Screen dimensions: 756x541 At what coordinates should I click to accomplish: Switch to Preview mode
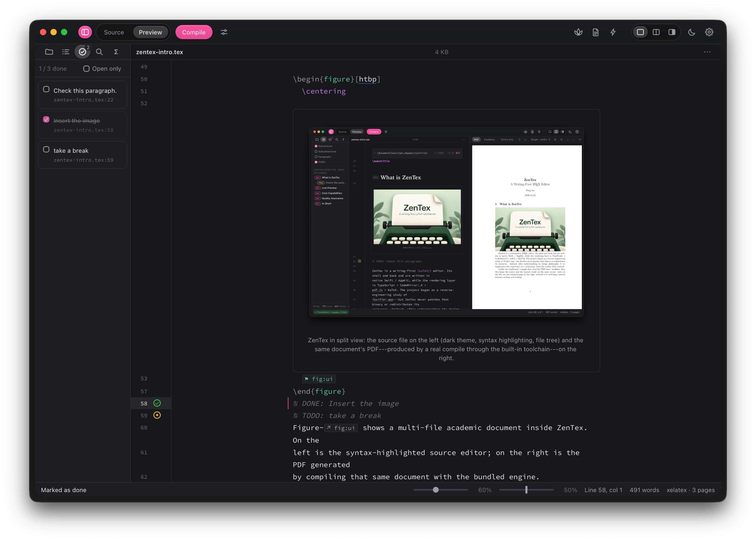pos(150,32)
